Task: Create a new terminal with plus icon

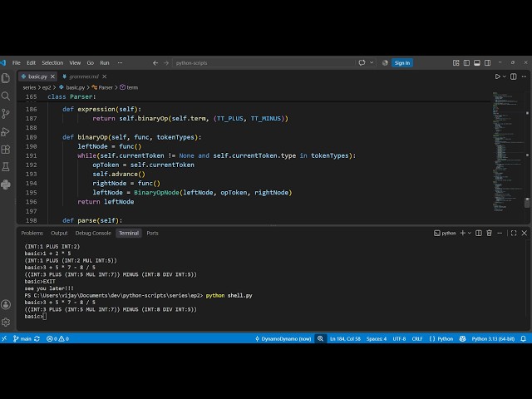Action: point(463,233)
